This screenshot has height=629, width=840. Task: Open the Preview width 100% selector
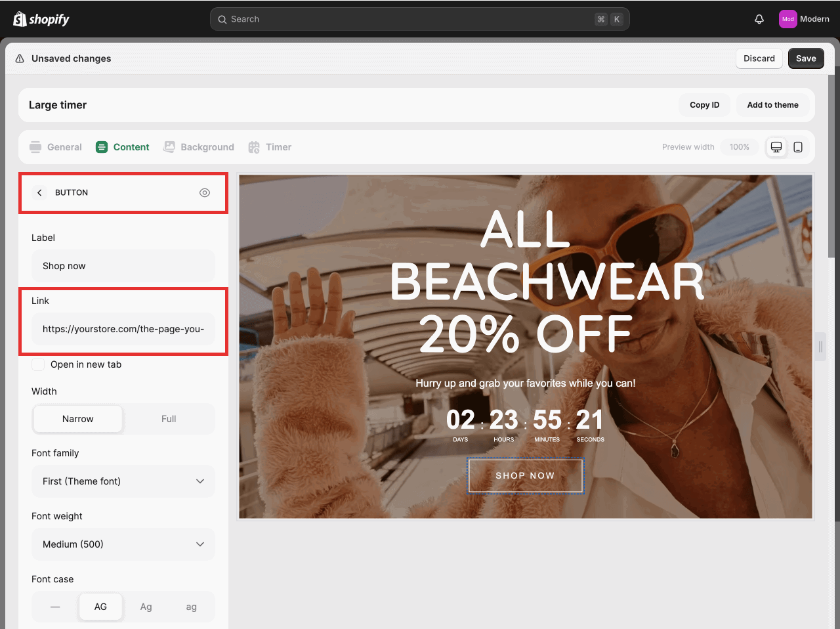(x=739, y=147)
